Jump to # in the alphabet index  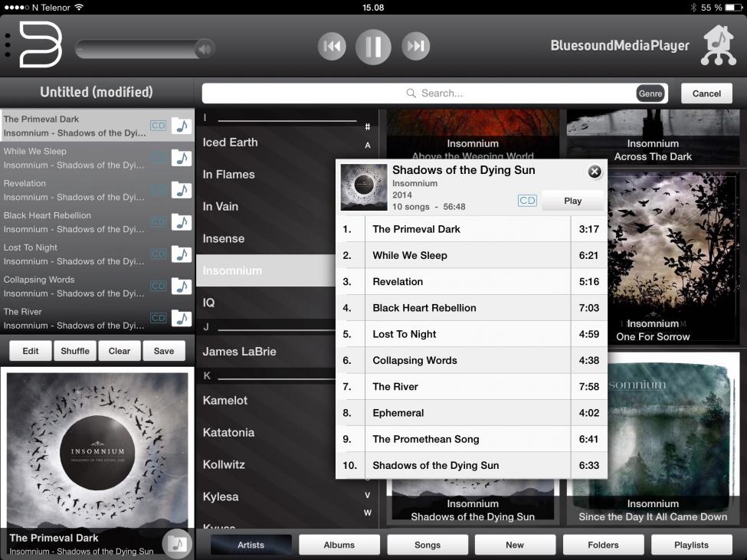tap(367, 126)
